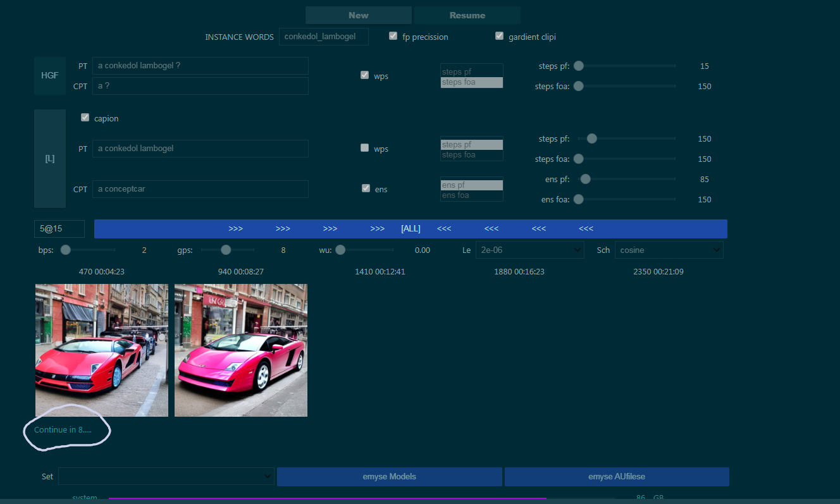The height and width of the screenshot is (504, 840).
Task: Select 'steps foa' in HGF listbox
Action: (x=472, y=82)
